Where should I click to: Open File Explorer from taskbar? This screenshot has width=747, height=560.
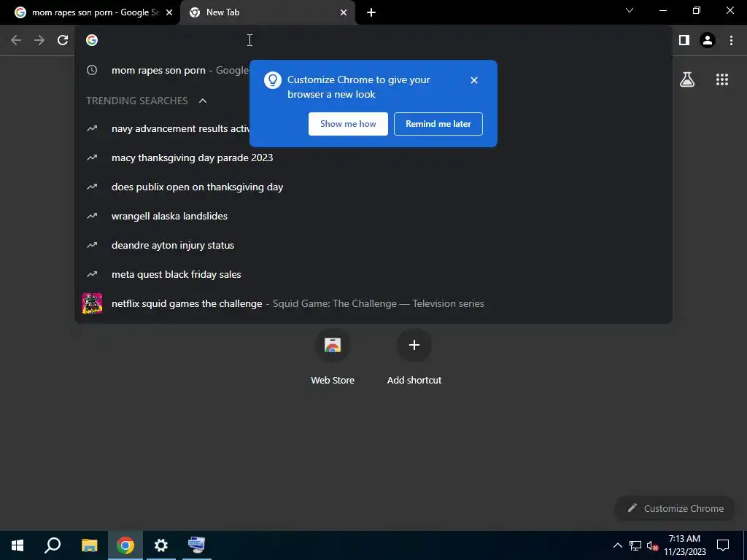89,545
